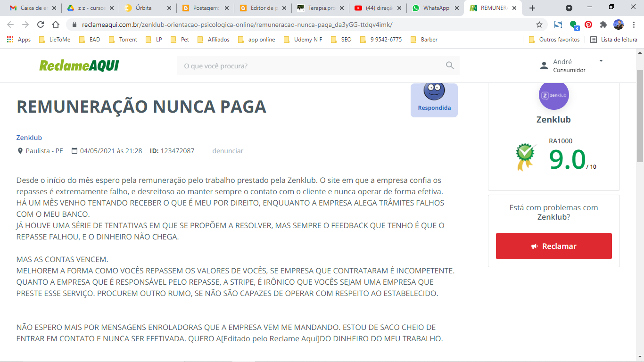
Task: Open the LieToMe bookmark folder
Action: [x=54, y=40]
